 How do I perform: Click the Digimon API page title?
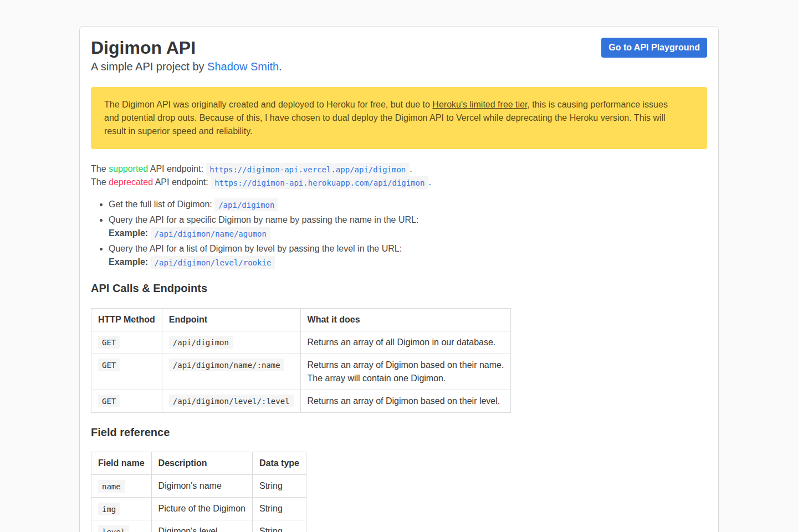tap(143, 48)
